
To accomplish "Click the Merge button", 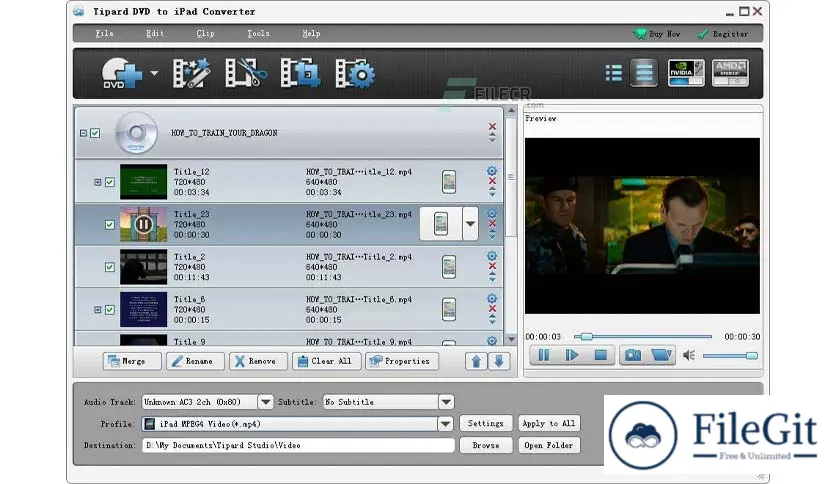I will [x=132, y=361].
